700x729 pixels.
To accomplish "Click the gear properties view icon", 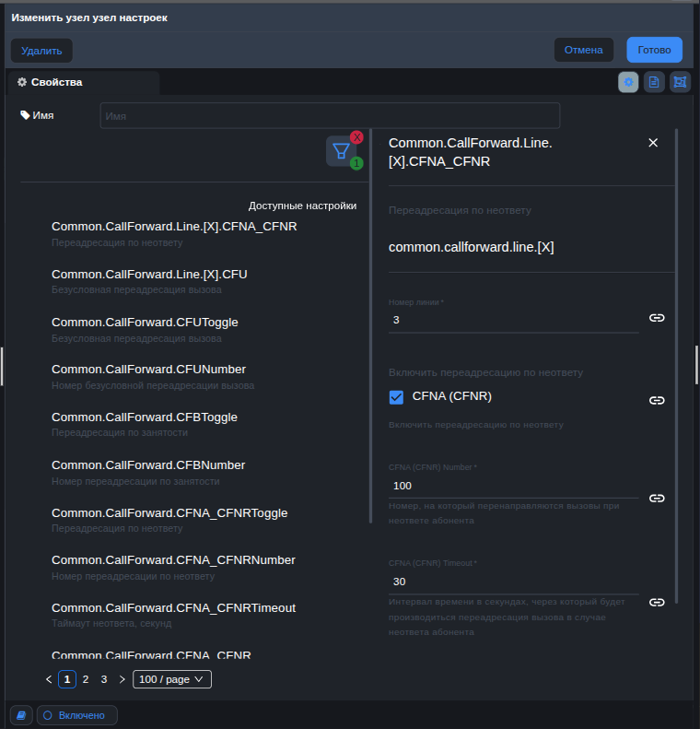I will (628, 82).
